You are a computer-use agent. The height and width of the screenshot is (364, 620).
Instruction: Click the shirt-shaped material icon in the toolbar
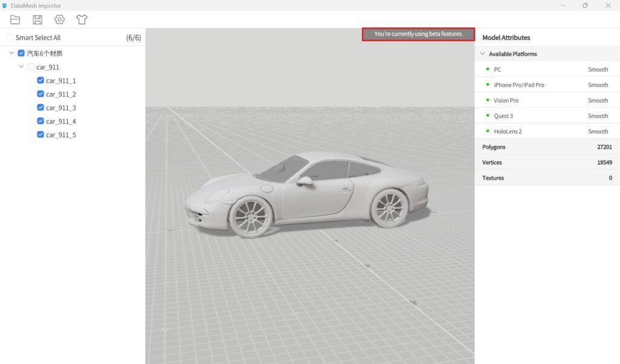pos(82,19)
